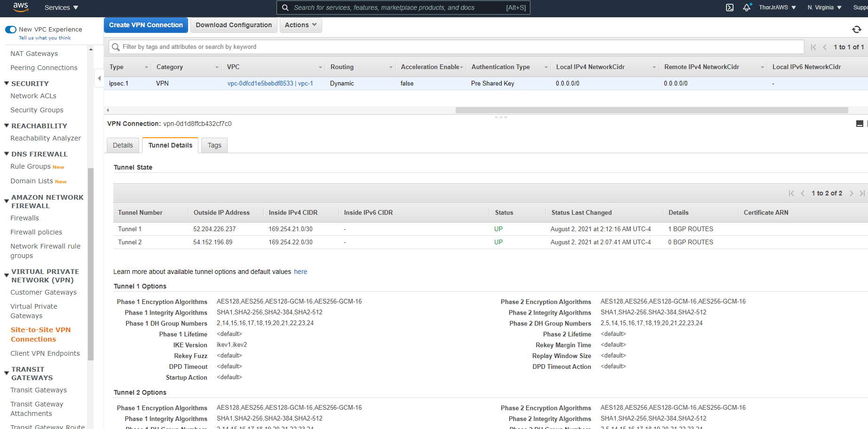Switch to the Tunnel Details tab
Image resolution: width=868 pixels, height=429 pixels.
point(170,145)
